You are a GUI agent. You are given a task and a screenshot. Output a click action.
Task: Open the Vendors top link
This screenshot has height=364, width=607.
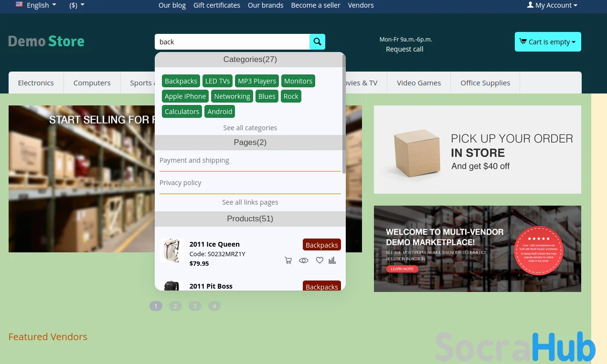pos(361,5)
